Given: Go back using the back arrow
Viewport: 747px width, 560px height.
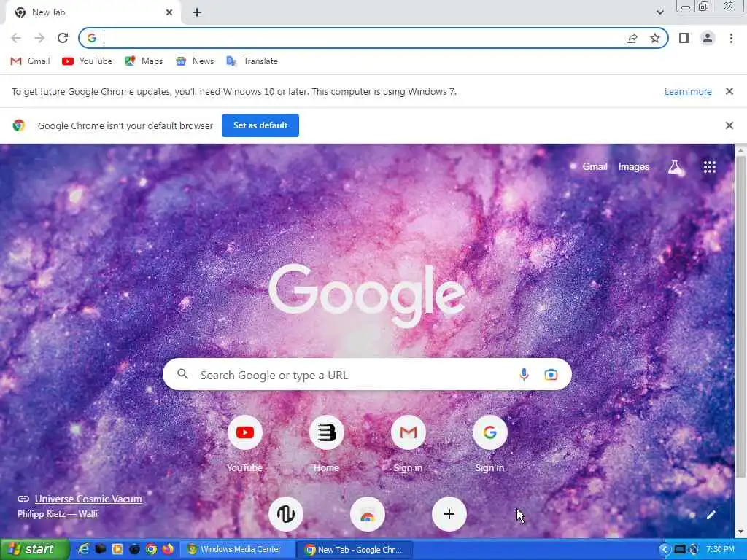Looking at the screenshot, I should (16, 38).
